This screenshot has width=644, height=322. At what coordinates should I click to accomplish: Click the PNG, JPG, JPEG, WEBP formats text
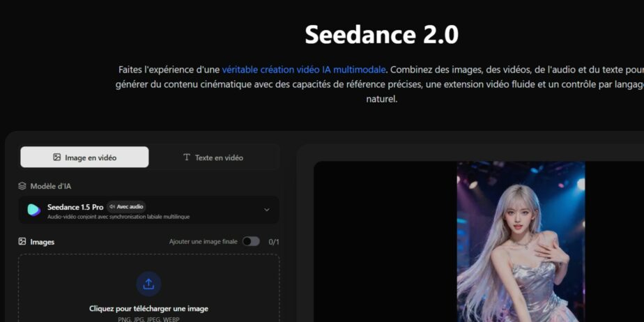(x=148, y=319)
